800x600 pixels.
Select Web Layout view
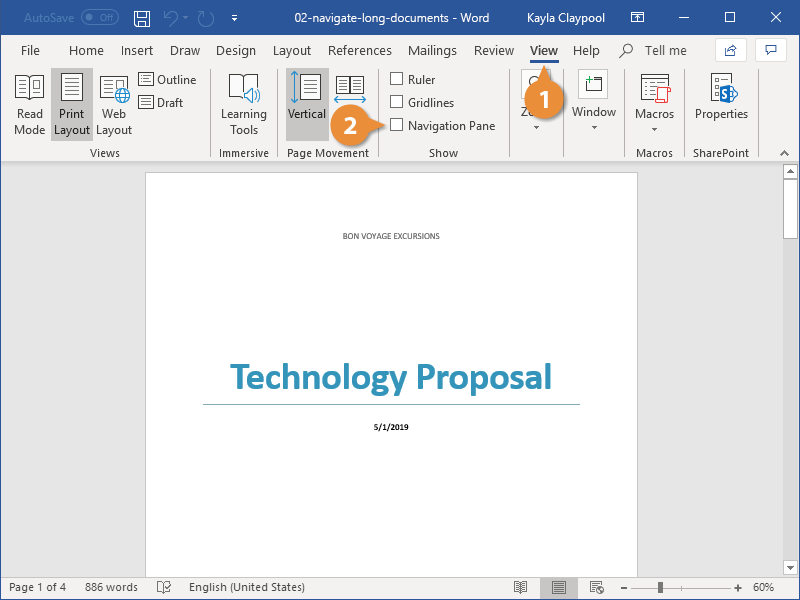click(114, 105)
